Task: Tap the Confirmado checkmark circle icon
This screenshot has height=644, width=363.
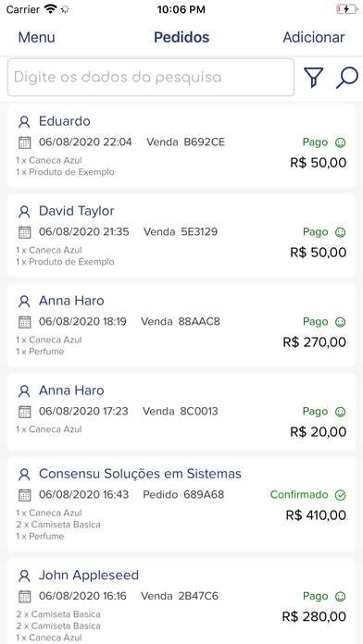Action: tap(341, 495)
